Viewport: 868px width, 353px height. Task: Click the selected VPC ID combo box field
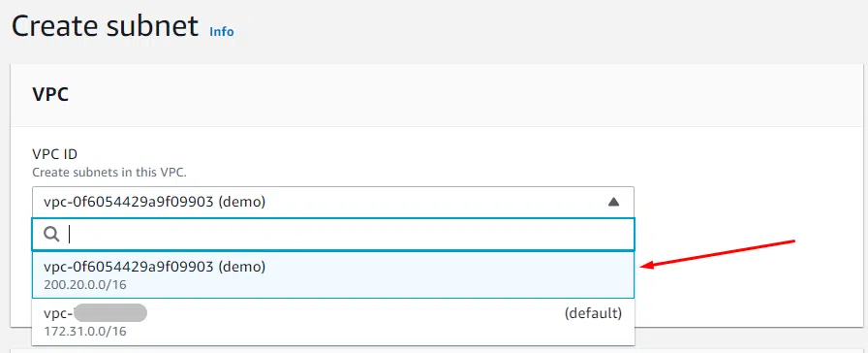pyautogui.click(x=333, y=203)
